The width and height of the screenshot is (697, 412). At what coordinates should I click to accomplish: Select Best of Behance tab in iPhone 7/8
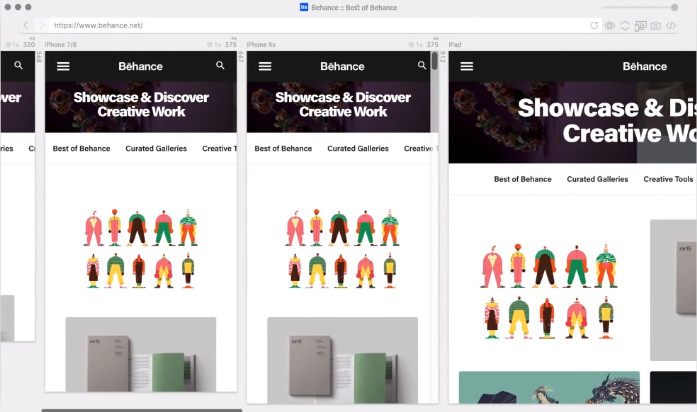(x=81, y=148)
